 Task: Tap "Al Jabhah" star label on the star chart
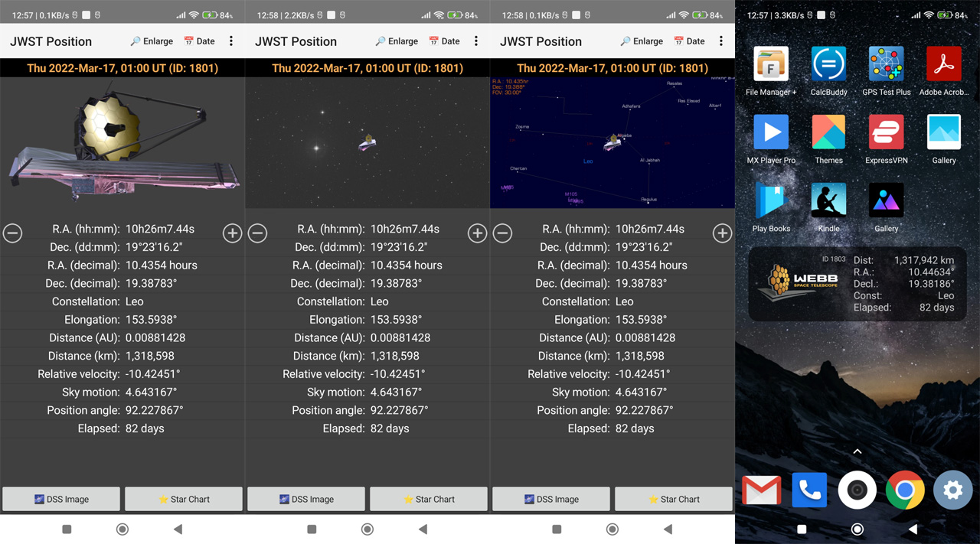point(650,161)
